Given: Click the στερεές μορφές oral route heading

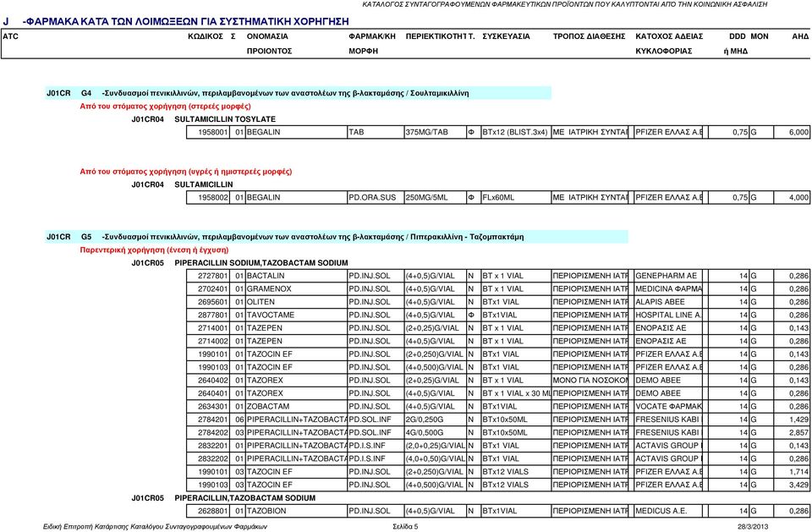Looking at the screenshot, I should [x=165, y=107].
